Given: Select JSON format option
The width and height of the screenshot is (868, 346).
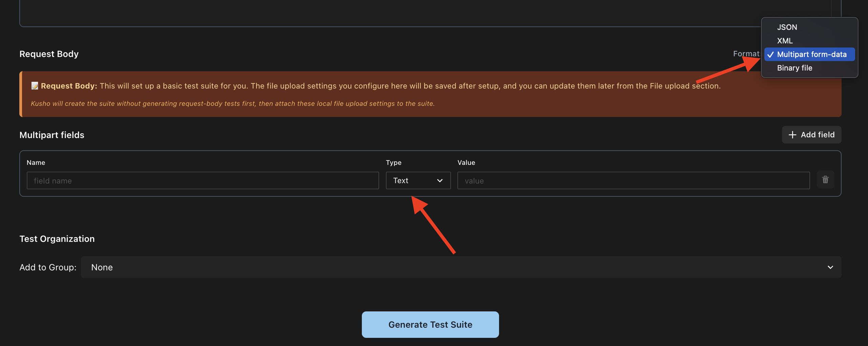Looking at the screenshot, I should [809, 27].
